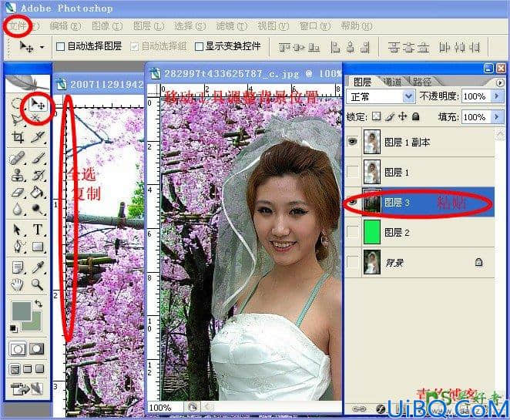Select the Path Selection tool

[18, 230]
